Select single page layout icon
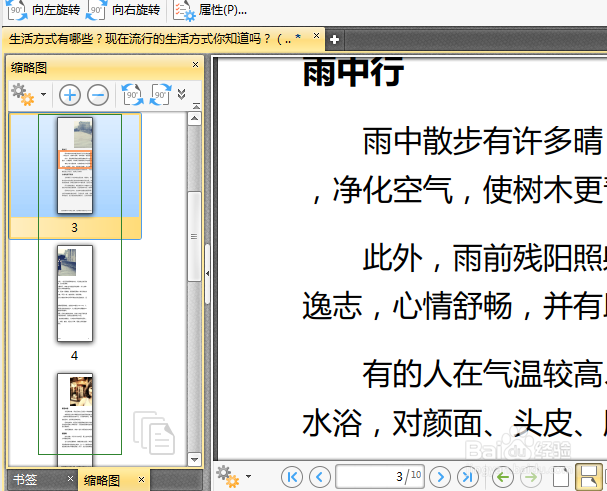This screenshot has height=491, width=607. [x=561, y=477]
